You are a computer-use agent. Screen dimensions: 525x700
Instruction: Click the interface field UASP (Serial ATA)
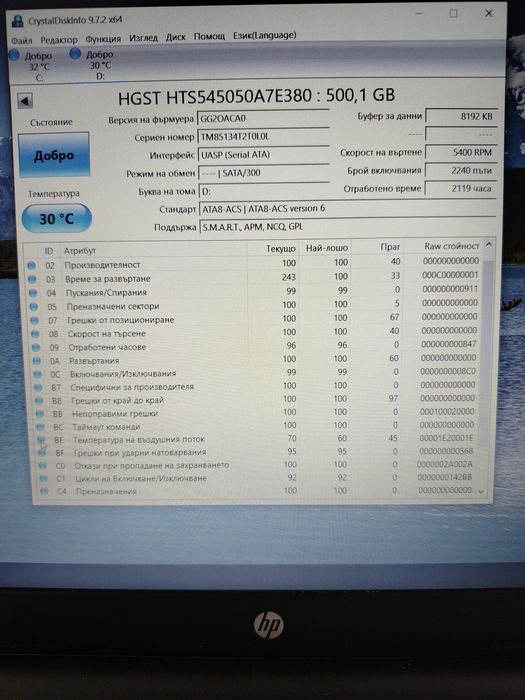click(264, 154)
